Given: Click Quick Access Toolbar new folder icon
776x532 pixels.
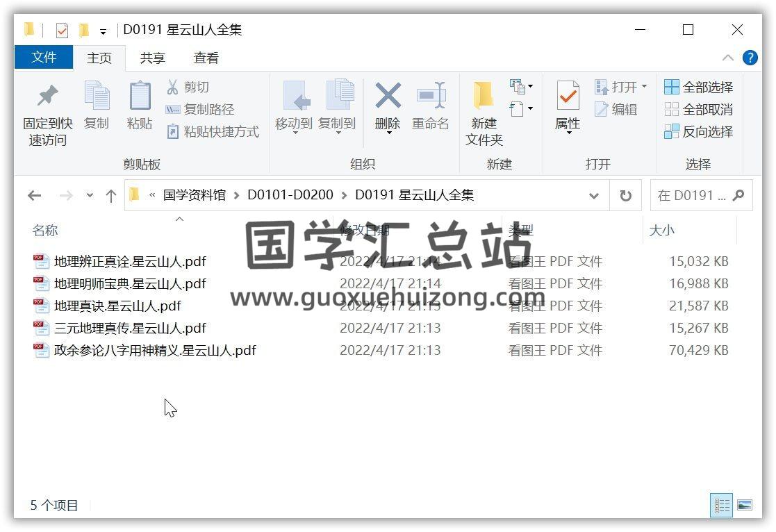Looking at the screenshot, I should coord(83,30).
